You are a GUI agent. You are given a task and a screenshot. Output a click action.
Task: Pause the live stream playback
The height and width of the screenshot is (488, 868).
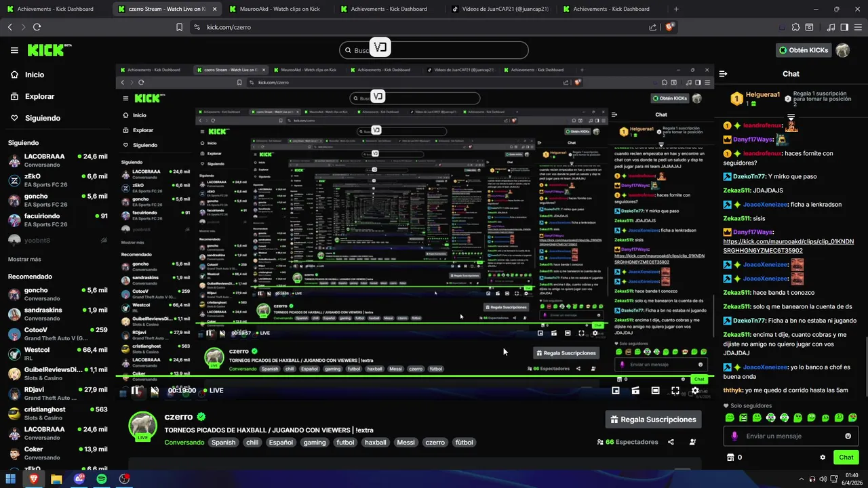pos(136,390)
